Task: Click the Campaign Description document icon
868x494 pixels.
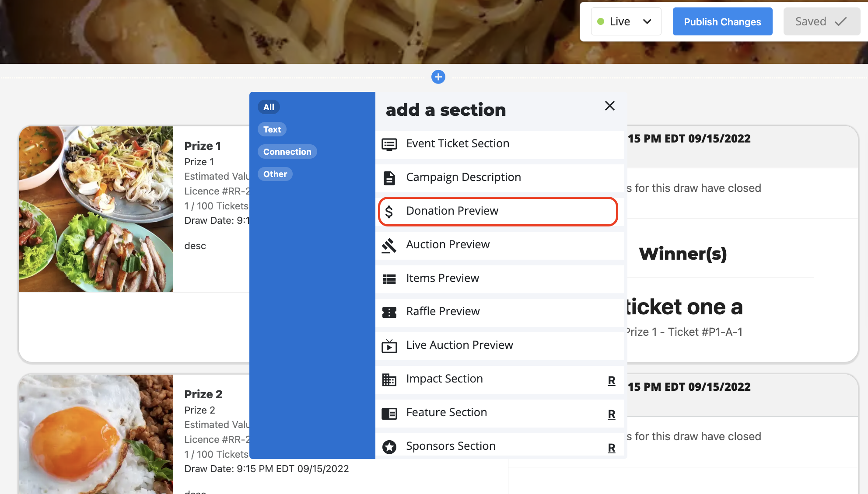Action: pyautogui.click(x=389, y=178)
